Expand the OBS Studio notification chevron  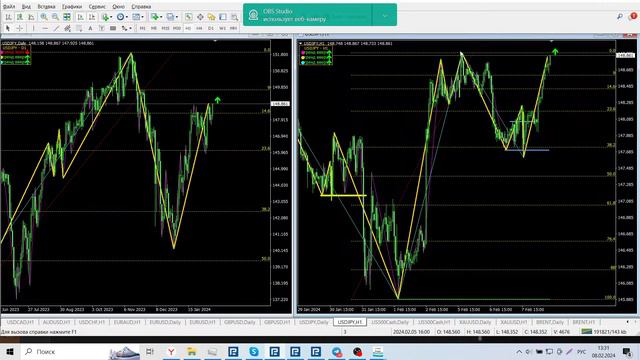(384, 15)
